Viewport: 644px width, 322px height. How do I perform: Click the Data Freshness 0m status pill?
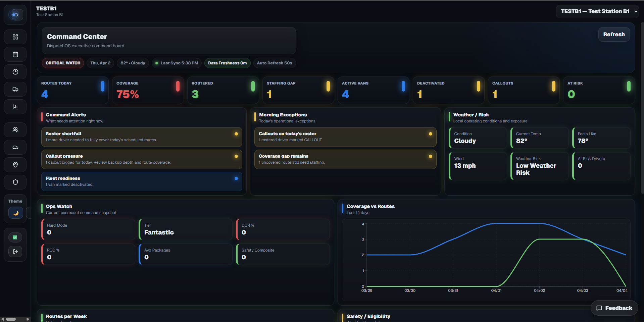(x=227, y=63)
